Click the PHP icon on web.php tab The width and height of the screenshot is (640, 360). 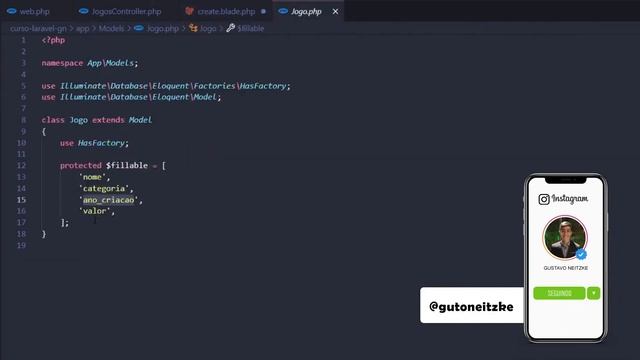click(x=12, y=11)
